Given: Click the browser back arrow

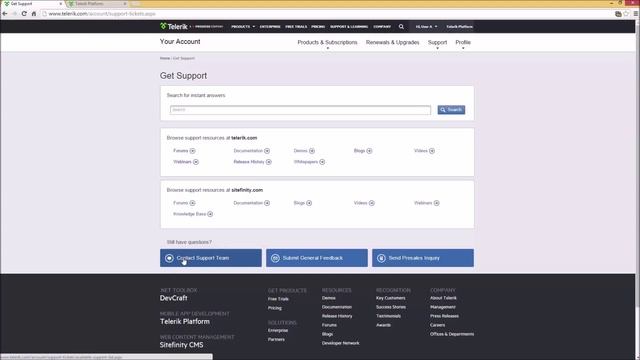Looking at the screenshot, I should [5, 14].
